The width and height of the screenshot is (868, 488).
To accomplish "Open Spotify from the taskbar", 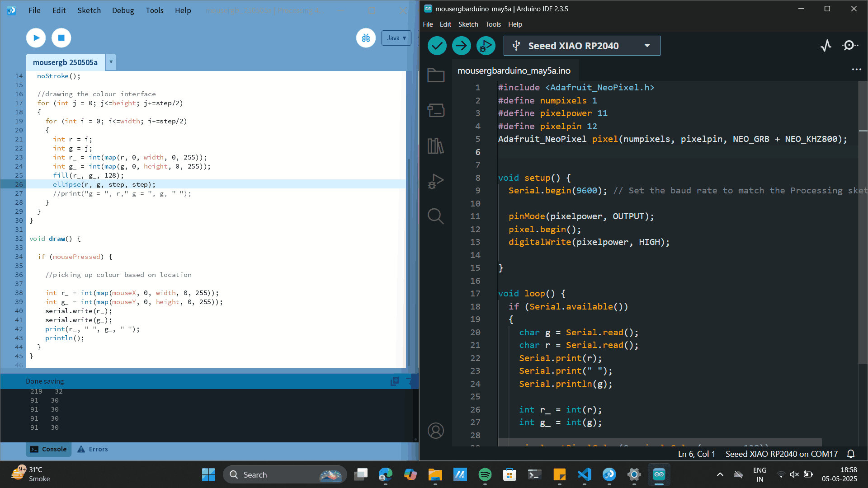I will [485, 475].
